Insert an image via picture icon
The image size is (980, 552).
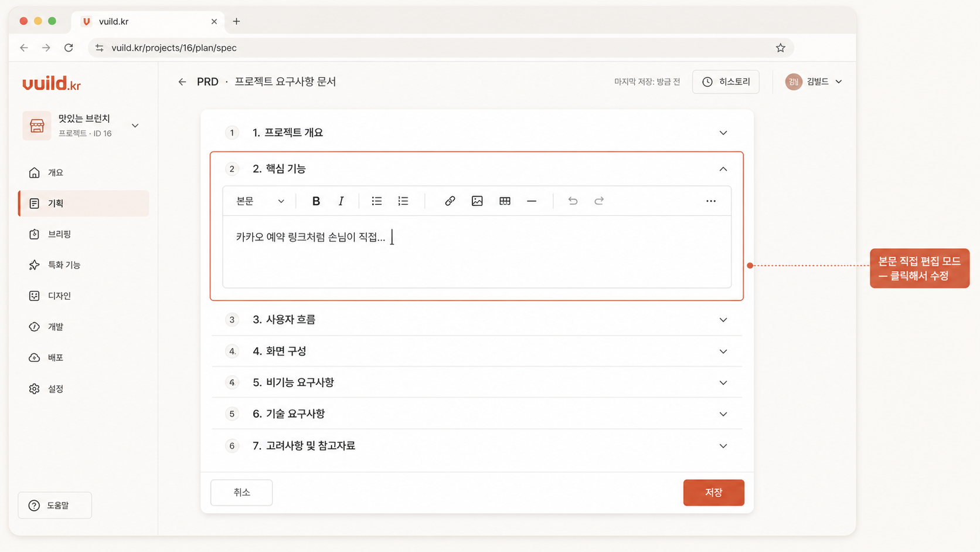click(x=477, y=201)
